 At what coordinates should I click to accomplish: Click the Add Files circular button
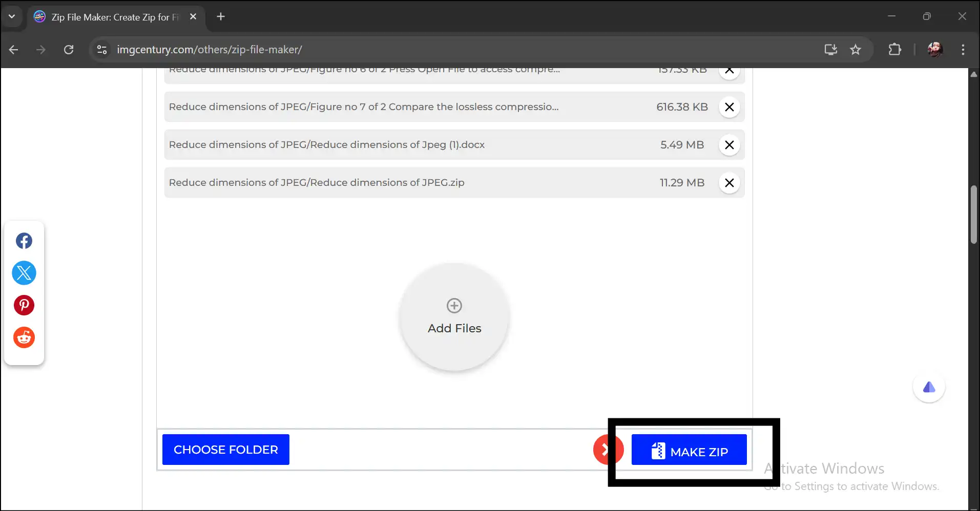coord(454,316)
